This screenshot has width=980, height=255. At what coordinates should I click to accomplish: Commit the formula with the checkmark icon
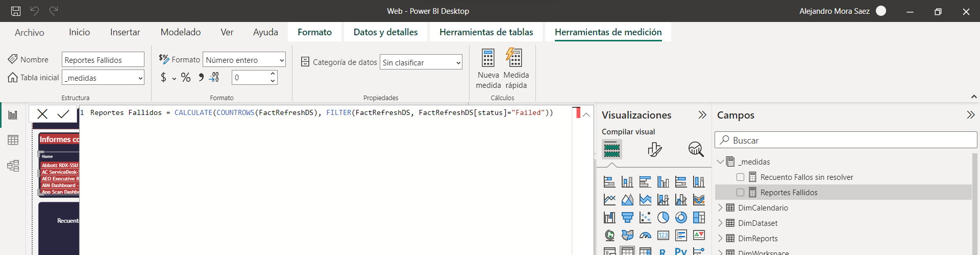63,114
